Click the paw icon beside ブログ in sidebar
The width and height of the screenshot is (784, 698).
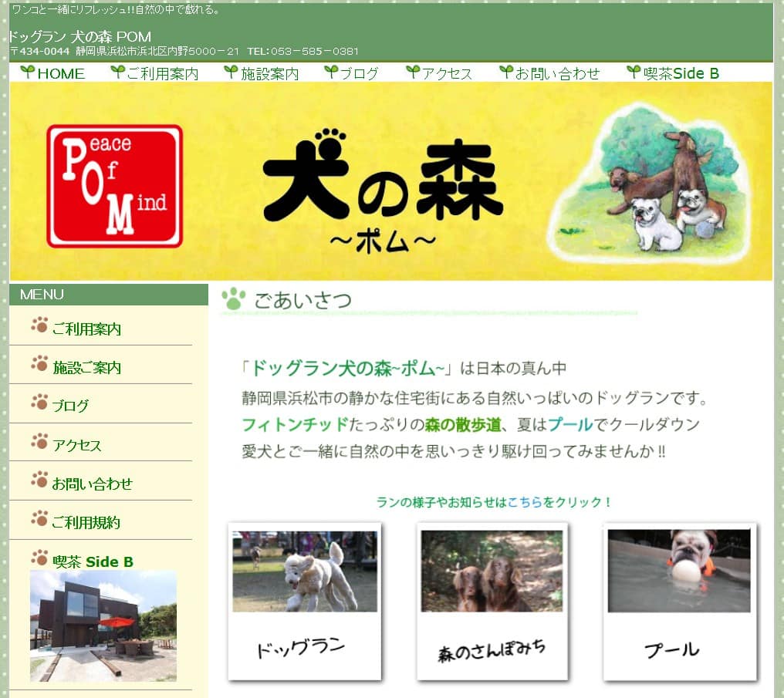(39, 402)
